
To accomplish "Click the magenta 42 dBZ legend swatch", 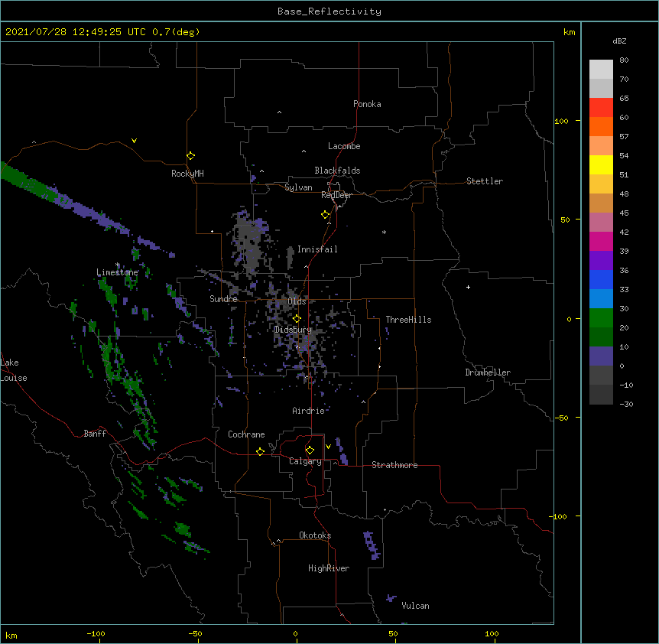I will [601, 241].
